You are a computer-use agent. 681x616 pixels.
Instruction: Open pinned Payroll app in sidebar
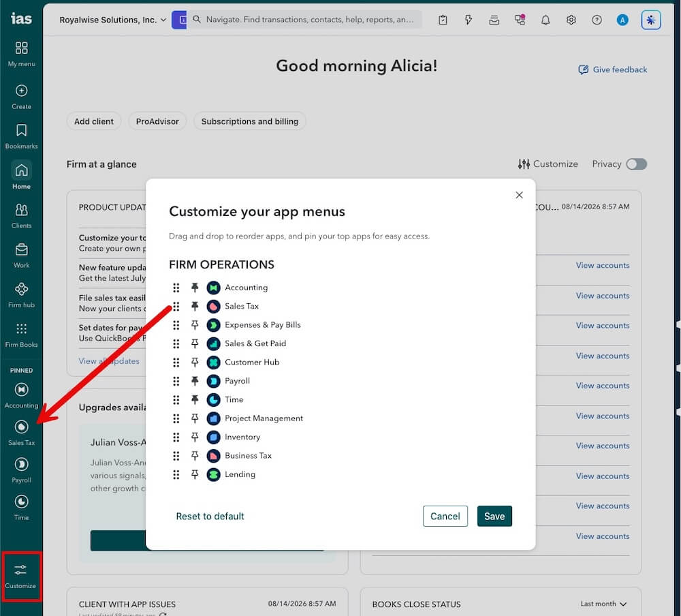tap(21, 470)
